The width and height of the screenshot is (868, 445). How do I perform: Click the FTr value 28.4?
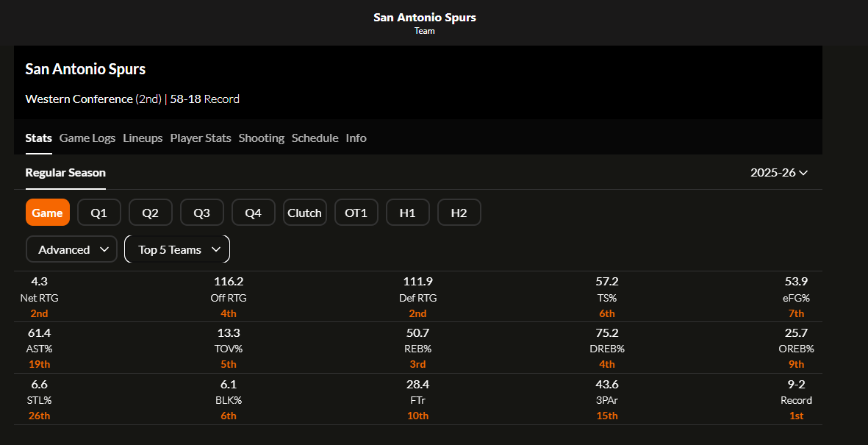pos(418,384)
